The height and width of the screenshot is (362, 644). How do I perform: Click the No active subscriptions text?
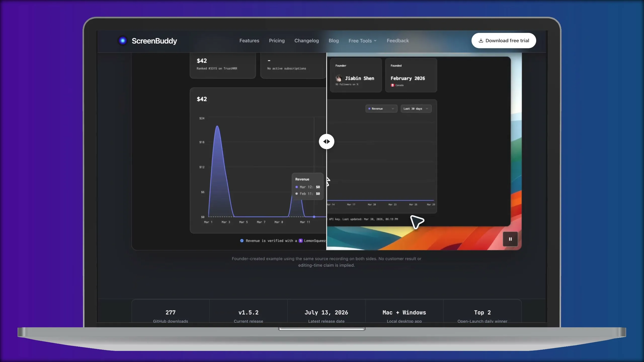(287, 68)
